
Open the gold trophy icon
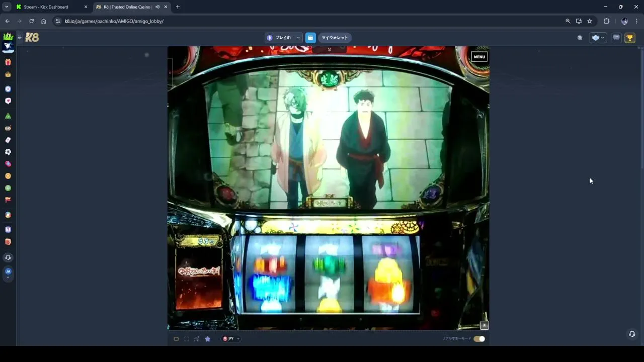[x=629, y=38]
